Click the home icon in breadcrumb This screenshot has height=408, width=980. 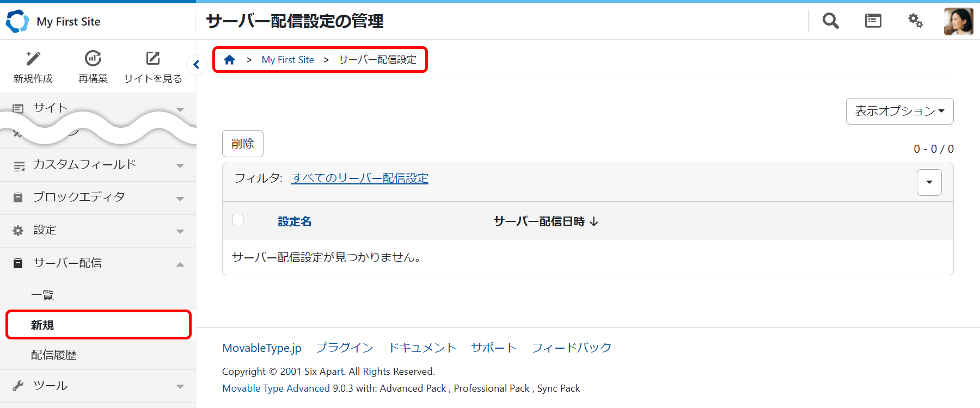tap(230, 60)
